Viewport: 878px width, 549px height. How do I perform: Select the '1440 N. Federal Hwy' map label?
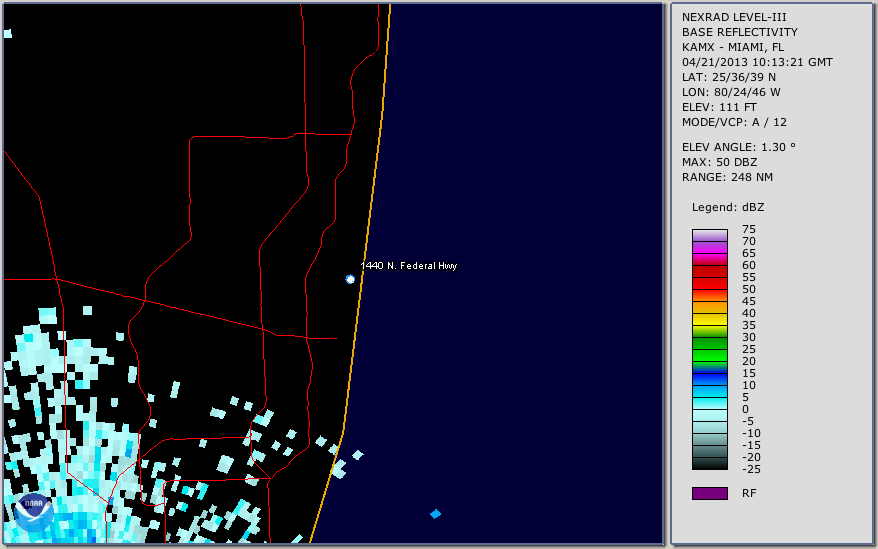[409, 266]
